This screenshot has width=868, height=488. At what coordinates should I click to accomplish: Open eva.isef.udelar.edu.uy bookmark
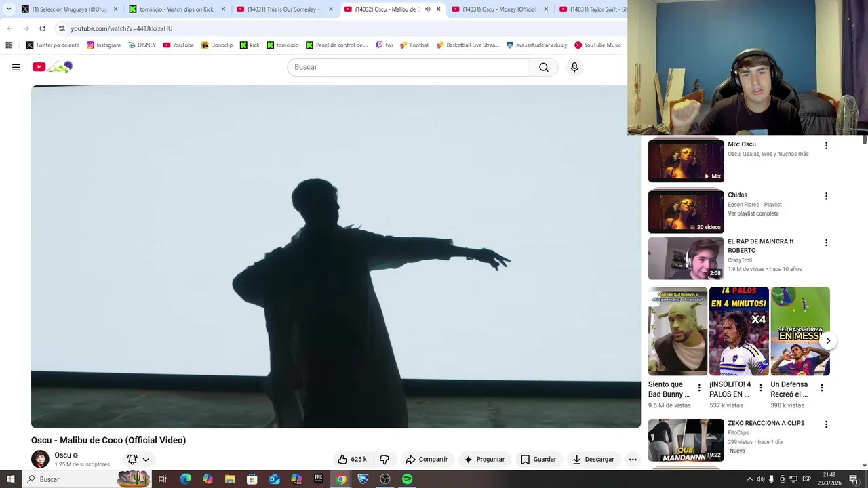pyautogui.click(x=537, y=45)
